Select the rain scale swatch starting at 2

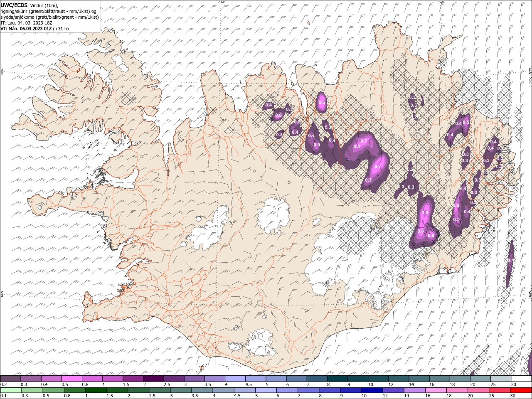click(138, 390)
